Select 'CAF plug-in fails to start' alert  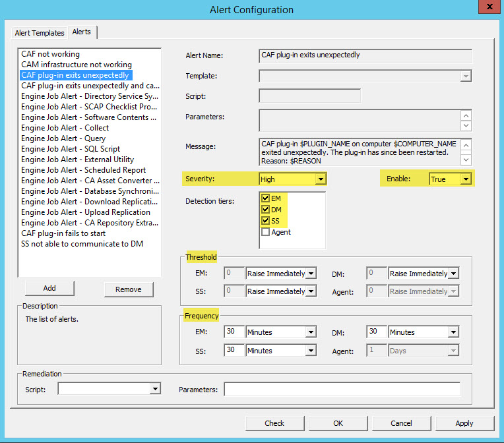[63, 233]
